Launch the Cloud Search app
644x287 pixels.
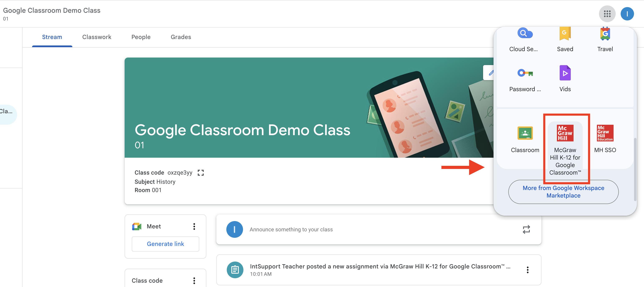pos(525,40)
